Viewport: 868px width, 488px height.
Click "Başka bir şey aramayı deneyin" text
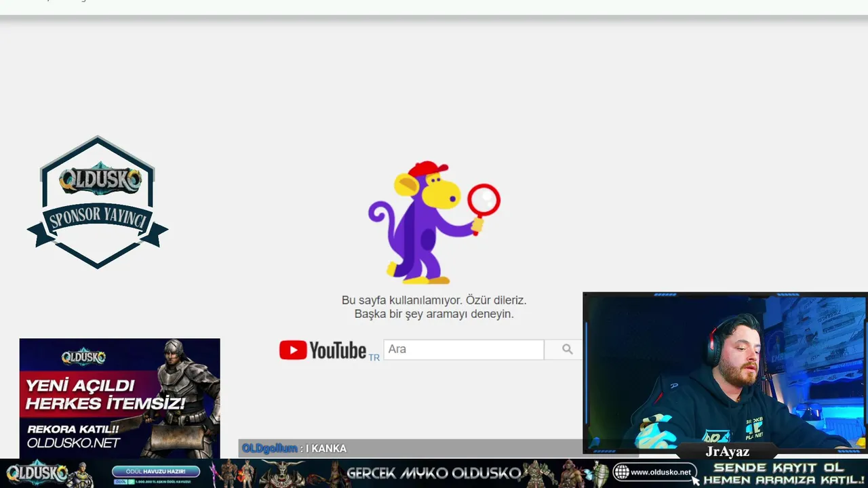coord(434,314)
